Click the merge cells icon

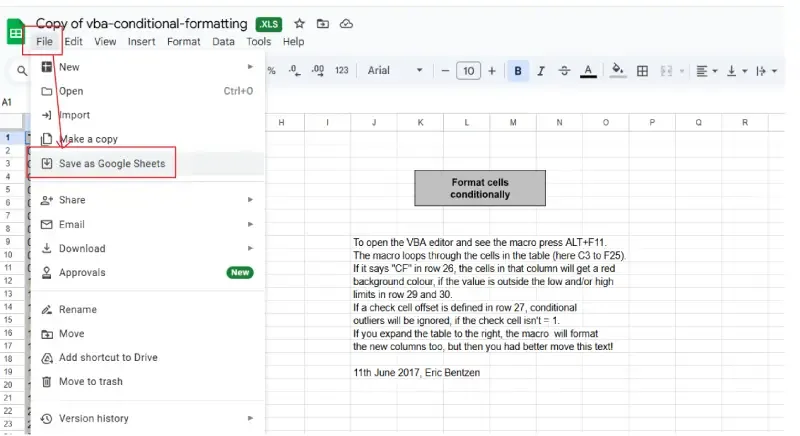(666, 71)
